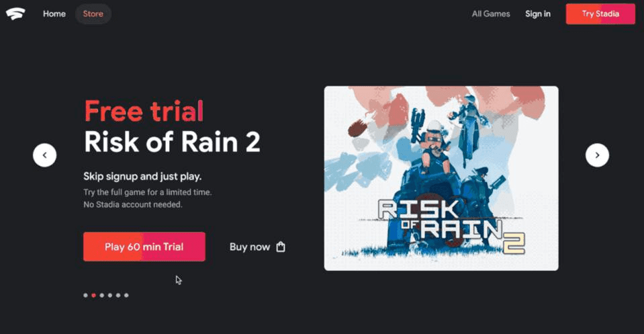The width and height of the screenshot is (644, 334).
Task: Select the active red second carousel dot
Action: [93, 295]
